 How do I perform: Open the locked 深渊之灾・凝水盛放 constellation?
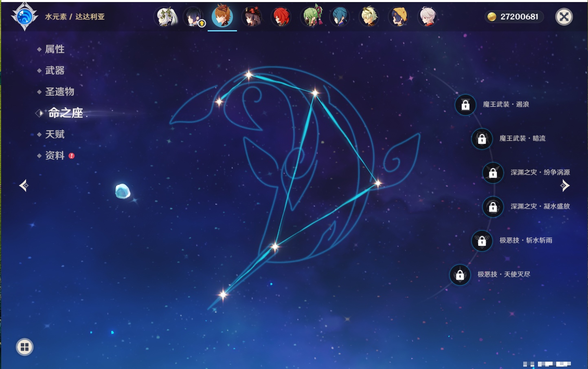[493, 207]
